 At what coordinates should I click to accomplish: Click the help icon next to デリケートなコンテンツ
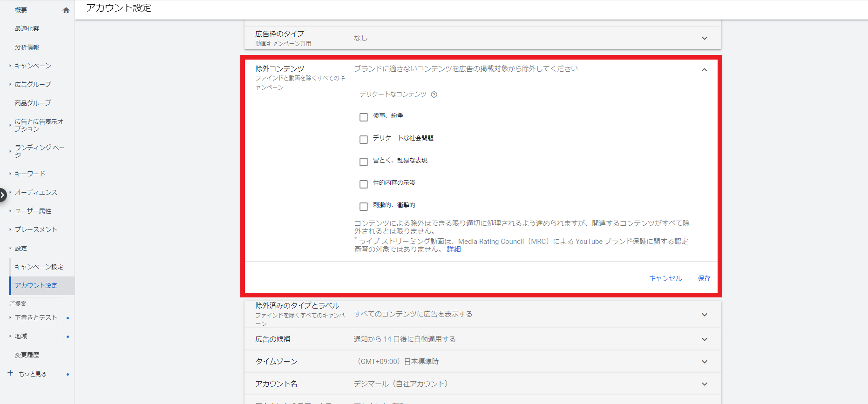[434, 94]
